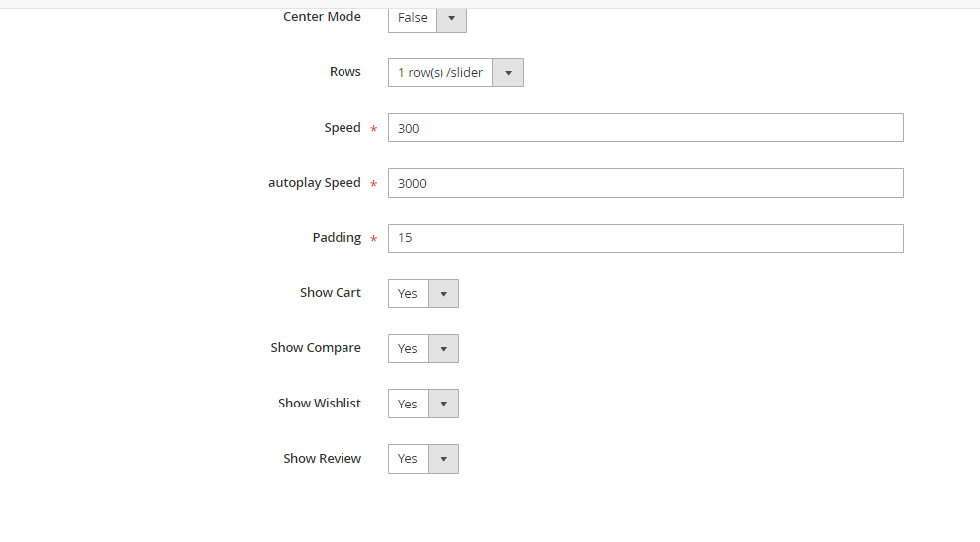Expand the Show Review dropdown
The height and width of the screenshot is (542, 980).
pos(424,459)
